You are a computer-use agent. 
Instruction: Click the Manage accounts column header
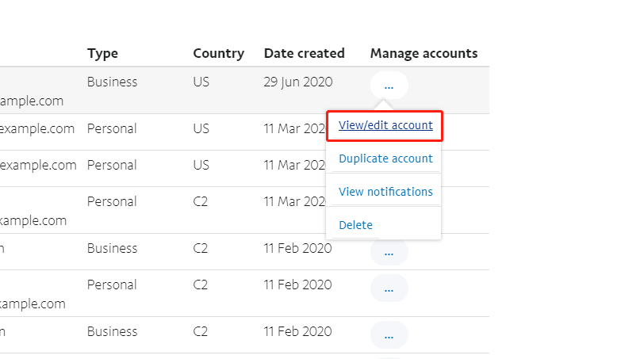(x=424, y=53)
